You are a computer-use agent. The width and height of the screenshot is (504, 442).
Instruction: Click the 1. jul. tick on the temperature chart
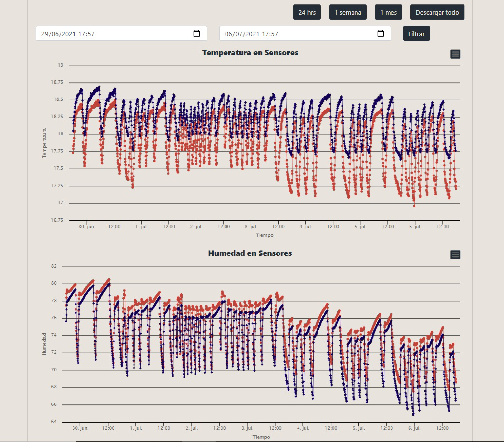point(142,226)
